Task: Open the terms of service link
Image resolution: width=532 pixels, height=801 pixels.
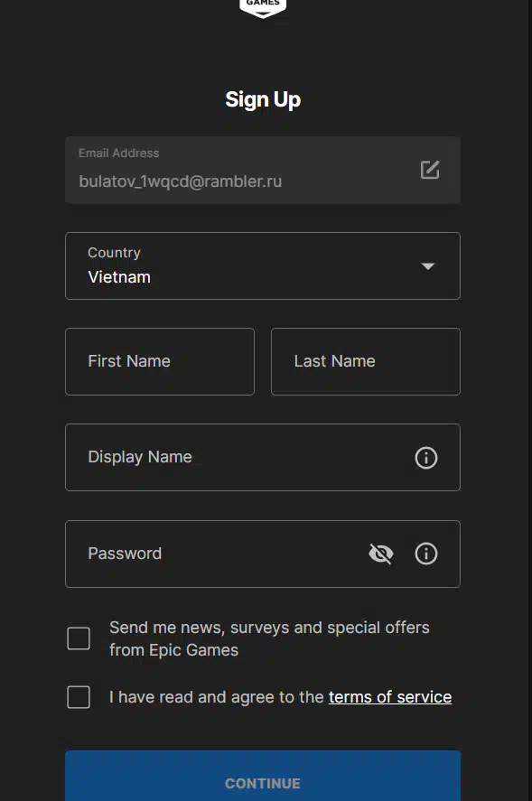Action: coord(390,697)
